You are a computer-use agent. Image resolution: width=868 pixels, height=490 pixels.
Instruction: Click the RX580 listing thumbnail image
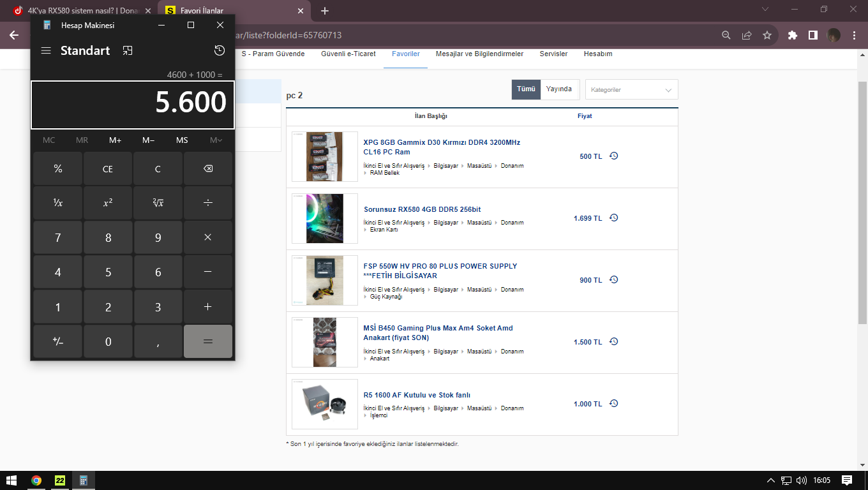pyautogui.click(x=325, y=219)
